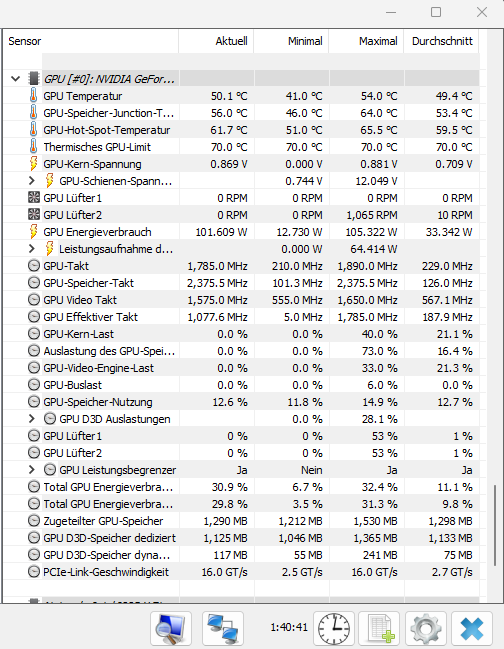Screen dimensions: 504x649
Task: Expand the GPU Leistungsbegrenzer row
Action: click(x=31, y=469)
